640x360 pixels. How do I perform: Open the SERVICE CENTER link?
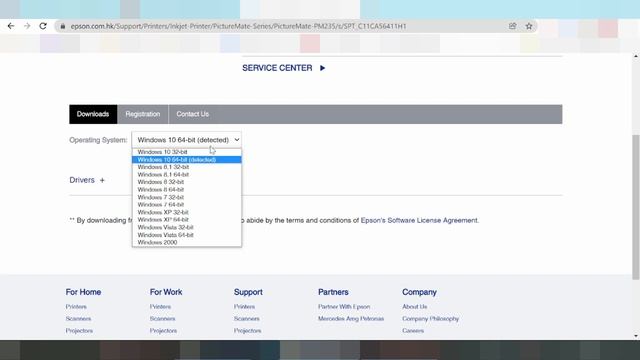[277, 68]
